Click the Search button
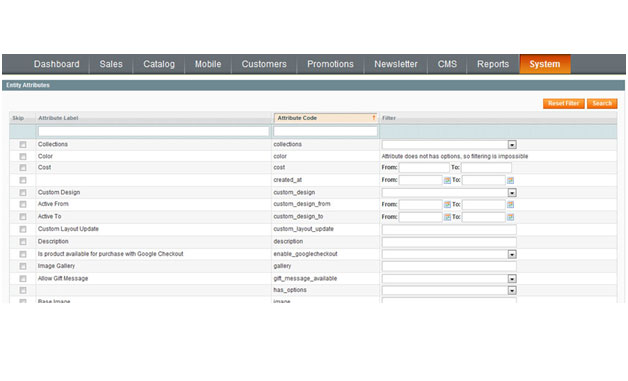Image resolution: width=628 pixels, height=381 pixels. pyautogui.click(x=602, y=103)
